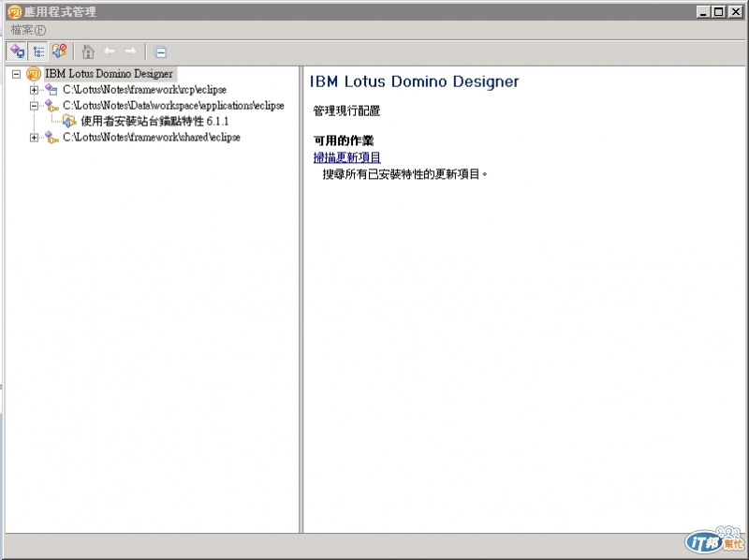
Task: Click the IBM Lotus Domino Designer heading in right pane
Action: [414, 81]
